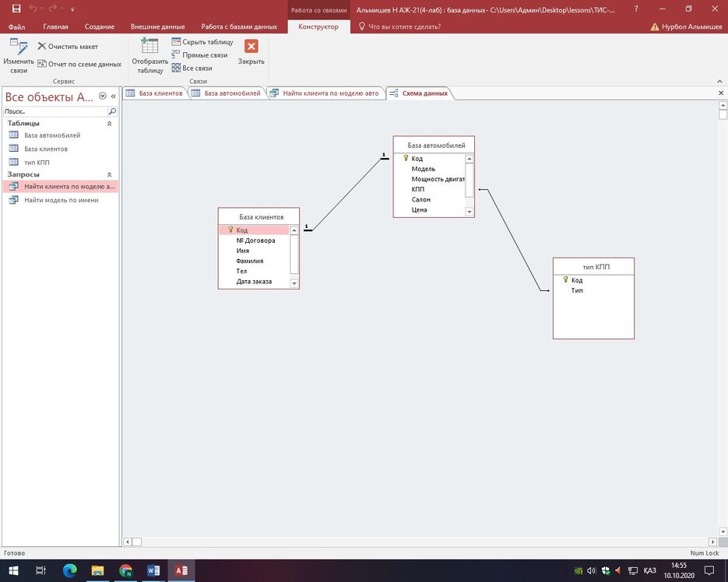
Task: Open Найти модель по имени query
Action: [x=62, y=200]
